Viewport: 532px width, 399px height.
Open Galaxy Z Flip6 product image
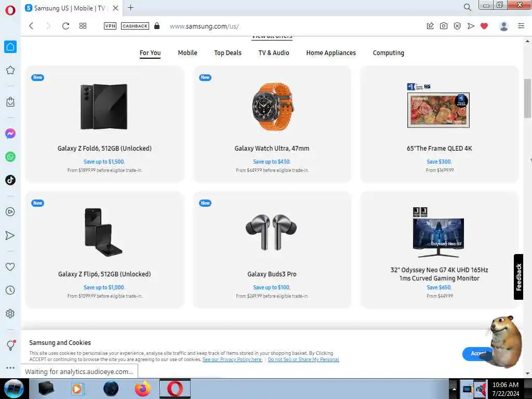(103, 232)
